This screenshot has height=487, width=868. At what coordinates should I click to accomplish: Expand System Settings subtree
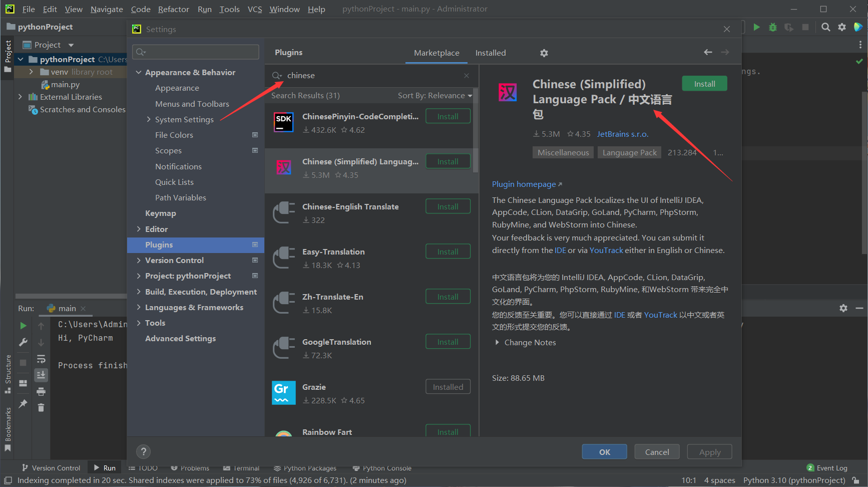pyautogui.click(x=149, y=119)
